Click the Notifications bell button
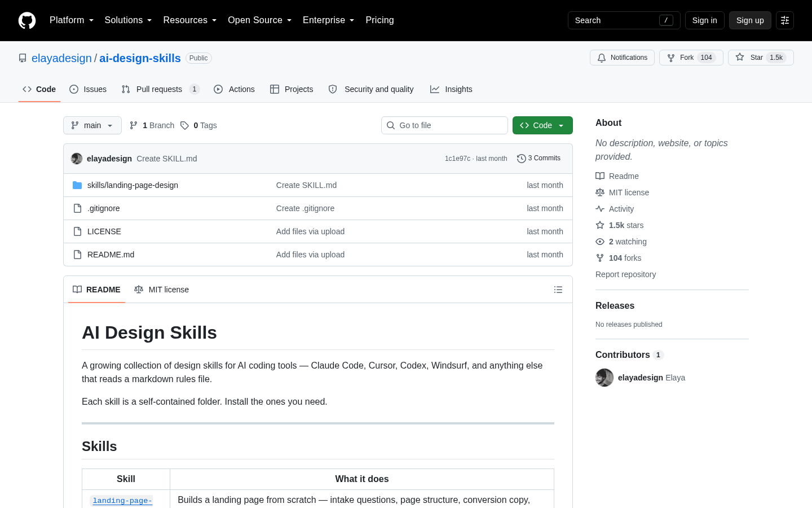The height and width of the screenshot is (508, 812). pos(622,58)
